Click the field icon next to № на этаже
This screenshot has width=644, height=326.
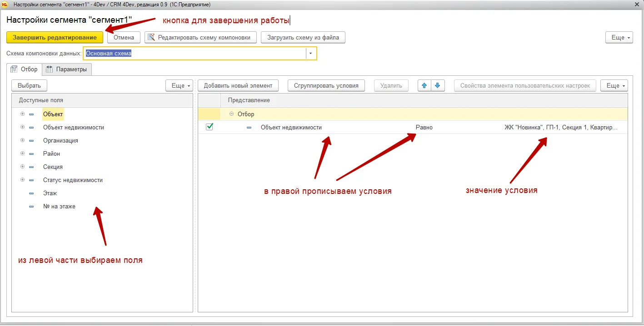tap(31, 207)
